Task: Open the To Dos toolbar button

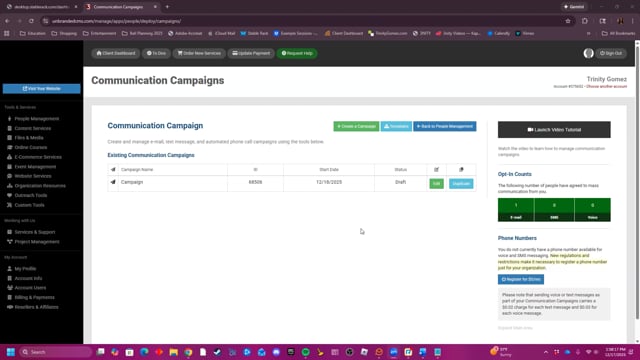Action: [x=156, y=53]
